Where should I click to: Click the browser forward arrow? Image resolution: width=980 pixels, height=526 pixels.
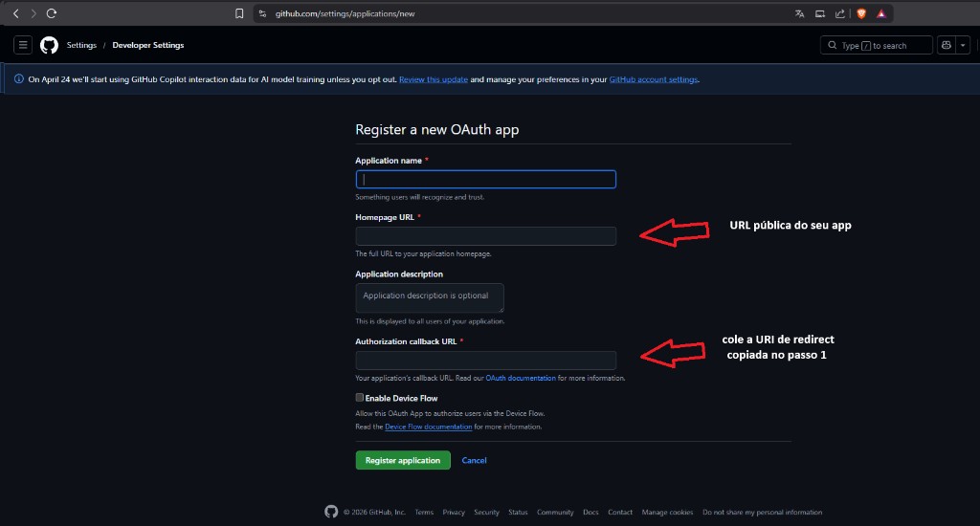pyautogui.click(x=33, y=13)
